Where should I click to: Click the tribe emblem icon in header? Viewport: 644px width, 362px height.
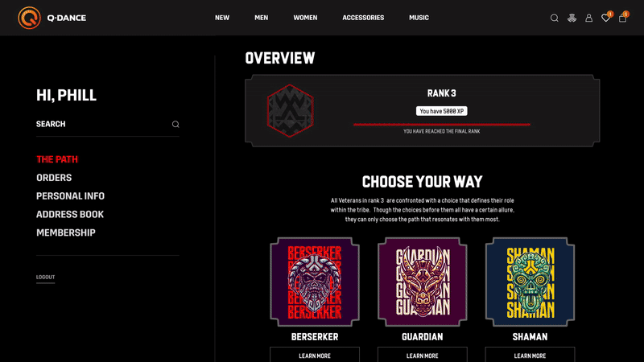pyautogui.click(x=572, y=18)
